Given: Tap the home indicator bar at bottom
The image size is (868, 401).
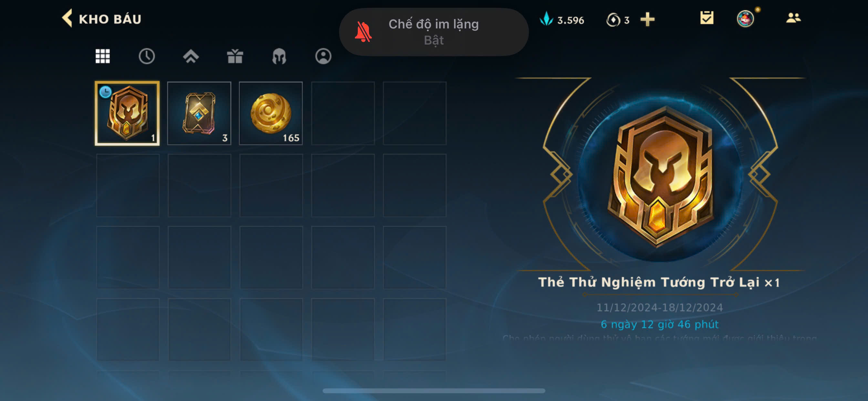Looking at the screenshot, I should [434, 391].
